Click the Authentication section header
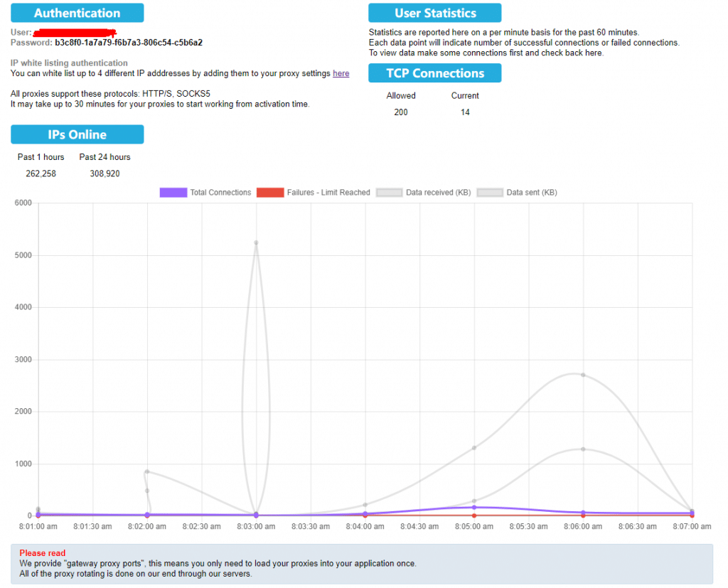 pyautogui.click(x=77, y=13)
